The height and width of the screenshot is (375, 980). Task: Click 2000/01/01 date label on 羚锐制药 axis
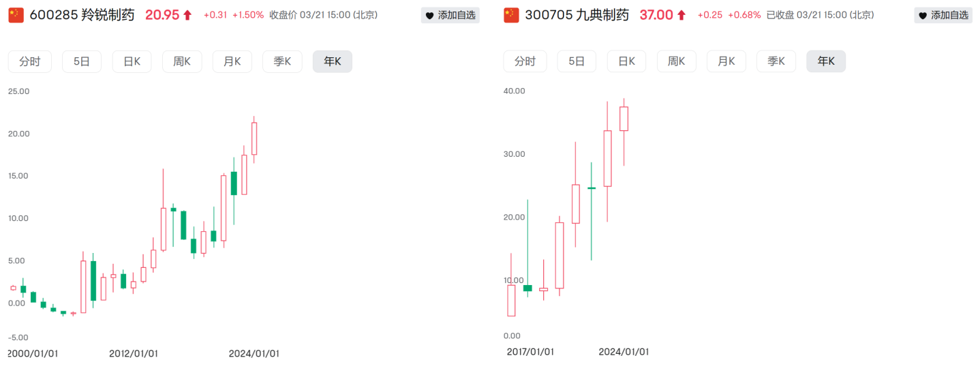tap(33, 353)
